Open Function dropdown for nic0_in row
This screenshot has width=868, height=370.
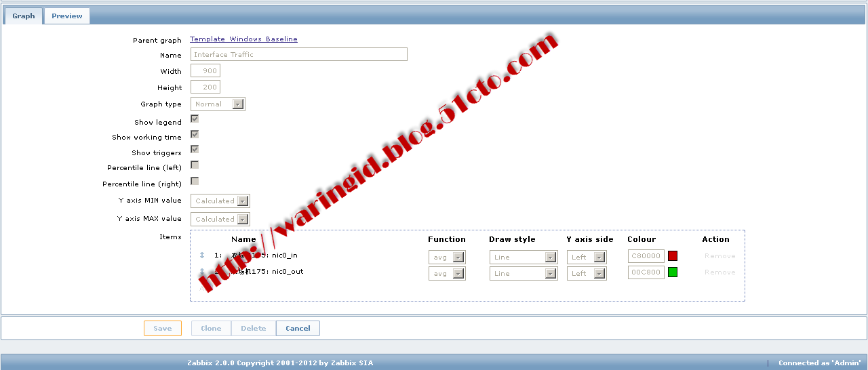point(447,257)
